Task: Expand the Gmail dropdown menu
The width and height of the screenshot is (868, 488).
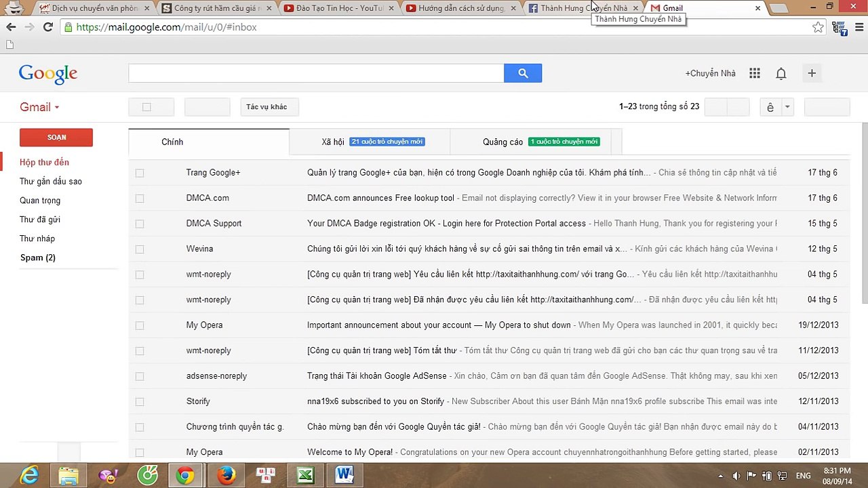Action: (39, 107)
